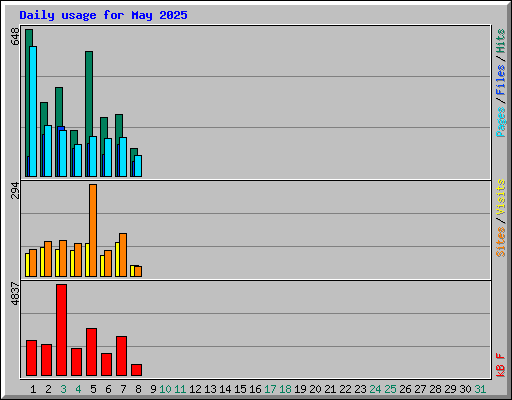Click green day 31 on the date axis
The height and width of the screenshot is (400, 512).
480,389
